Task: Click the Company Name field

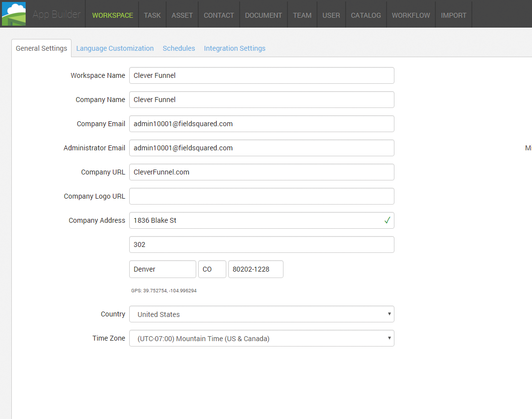Action: tap(262, 100)
